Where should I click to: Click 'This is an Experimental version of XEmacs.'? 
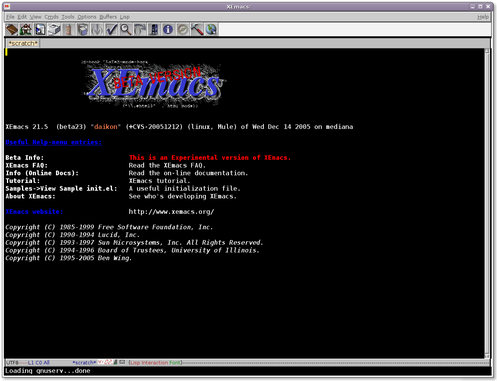[210, 158]
